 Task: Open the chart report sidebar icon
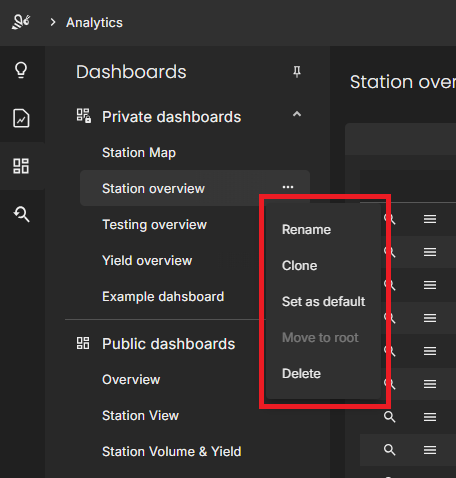point(21,118)
